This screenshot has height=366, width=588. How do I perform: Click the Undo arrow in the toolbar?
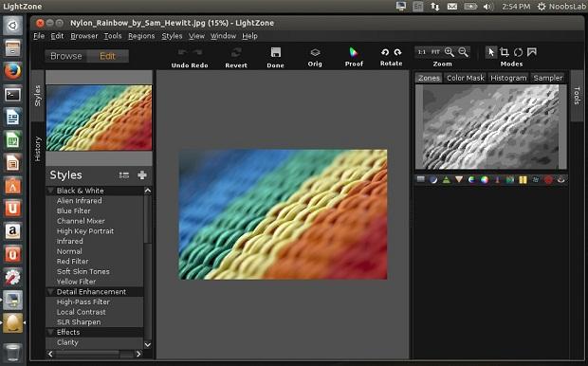click(x=183, y=52)
